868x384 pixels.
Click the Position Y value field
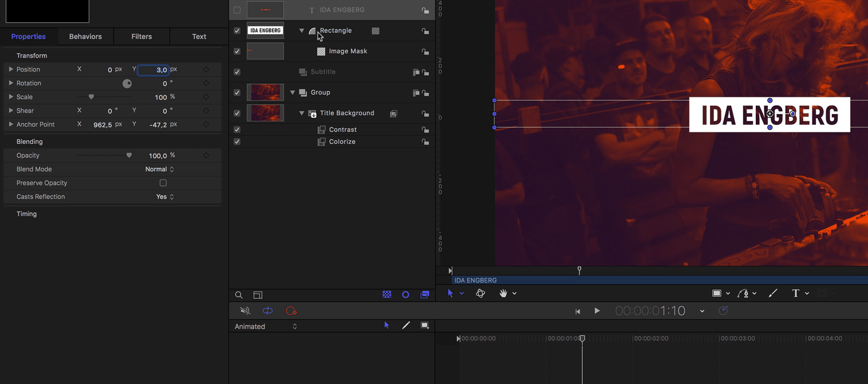pos(153,69)
